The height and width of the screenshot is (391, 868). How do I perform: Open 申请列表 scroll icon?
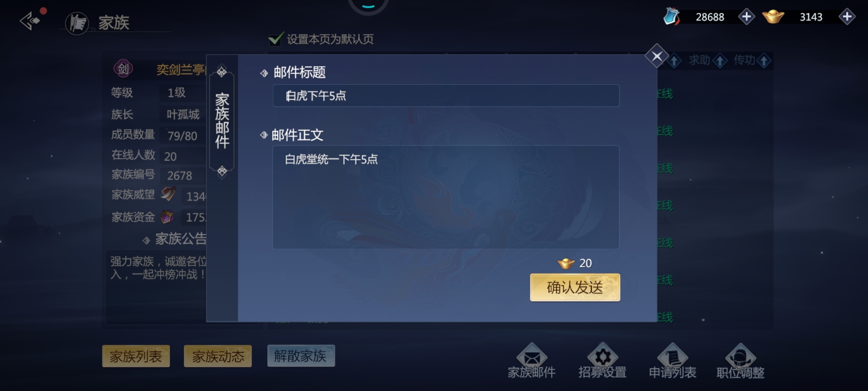[x=672, y=357]
